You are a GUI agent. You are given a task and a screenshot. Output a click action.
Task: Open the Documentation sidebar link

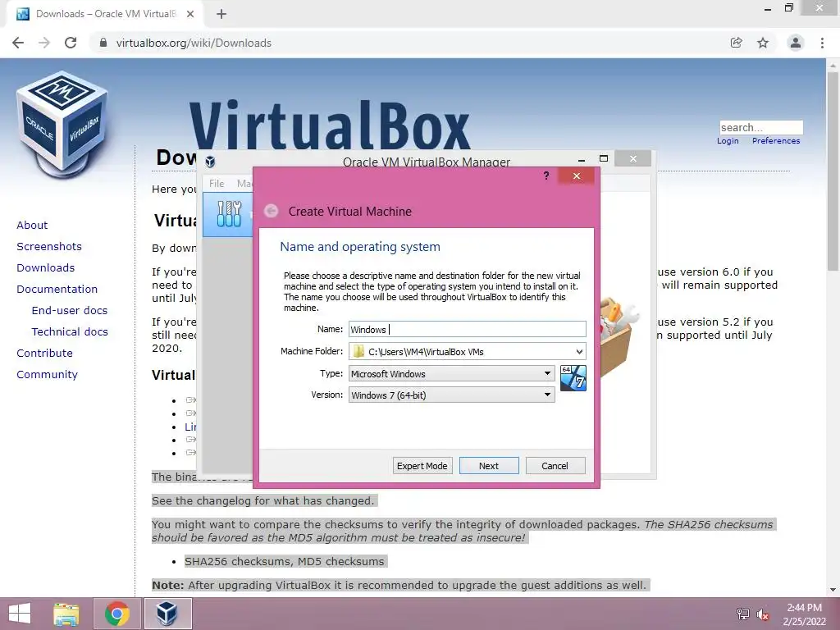coord(57,290)
